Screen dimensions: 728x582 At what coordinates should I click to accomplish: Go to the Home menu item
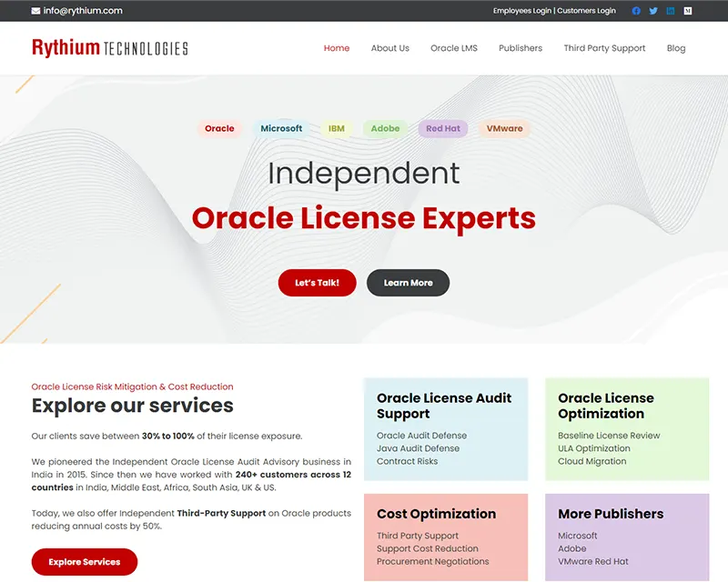(x=337, y=48)
